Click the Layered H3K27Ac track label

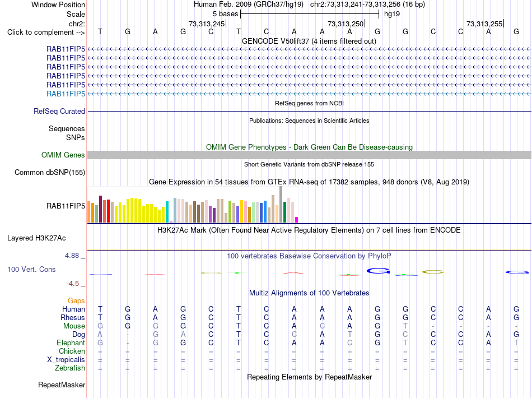(36, 238)
